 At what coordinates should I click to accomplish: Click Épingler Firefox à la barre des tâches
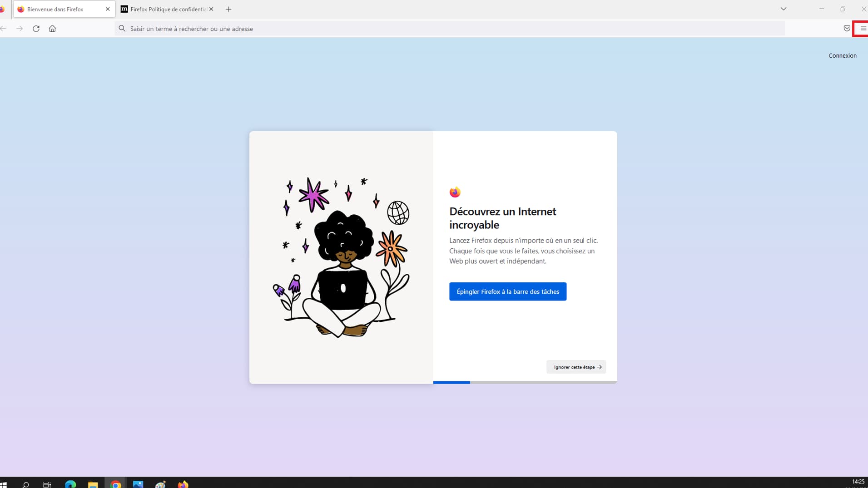click(508, 291)
